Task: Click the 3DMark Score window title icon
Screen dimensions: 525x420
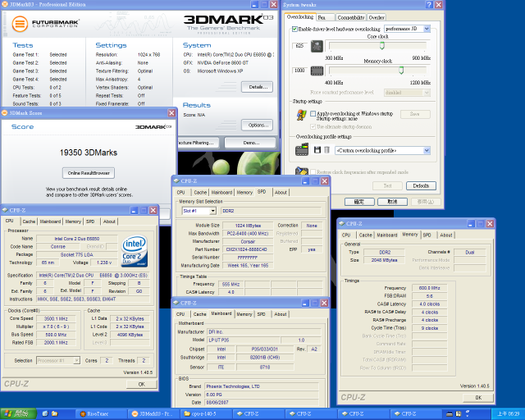Action: (5, 113)
